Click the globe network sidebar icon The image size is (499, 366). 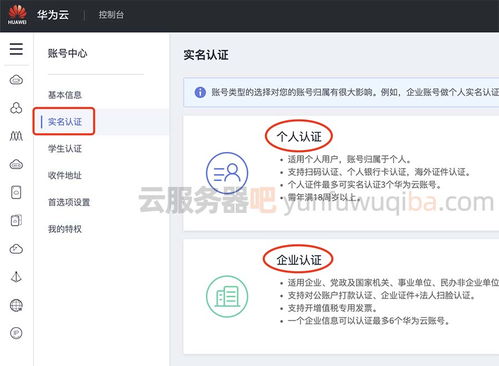click(x=16, y=305)
